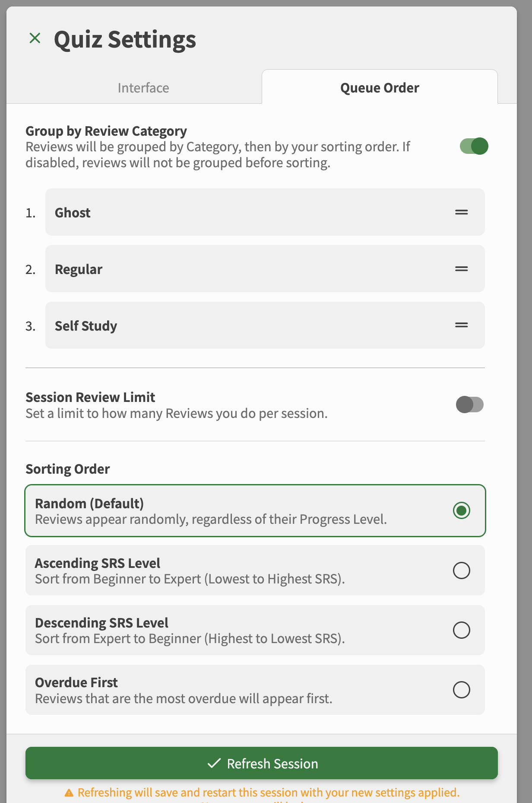532x803 pixels.
Task: Close the Quiz Settings panel
Action: 35,38
